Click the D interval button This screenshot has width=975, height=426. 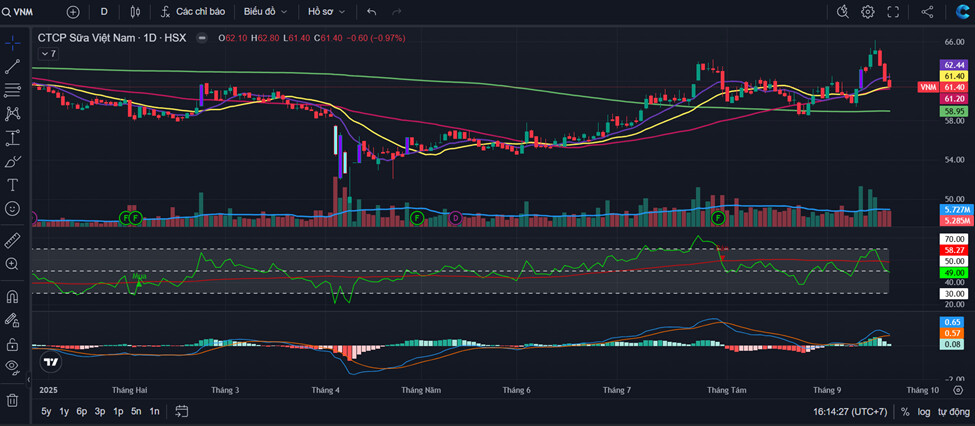104,12
